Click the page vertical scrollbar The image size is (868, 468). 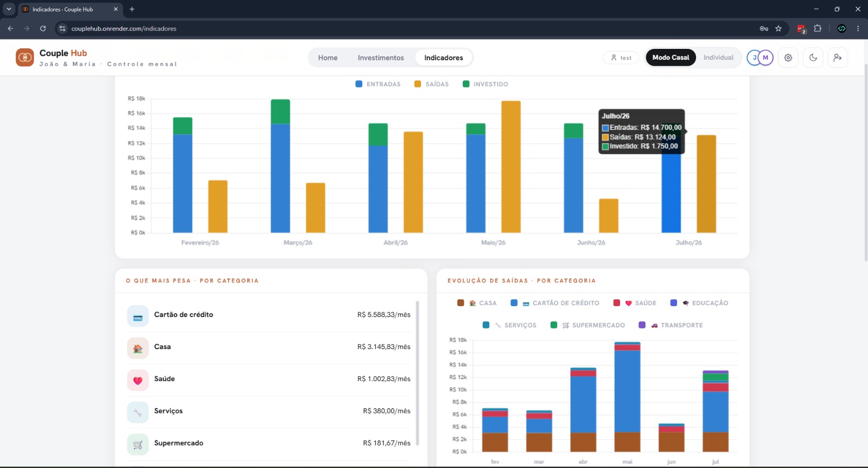(865, 163)
